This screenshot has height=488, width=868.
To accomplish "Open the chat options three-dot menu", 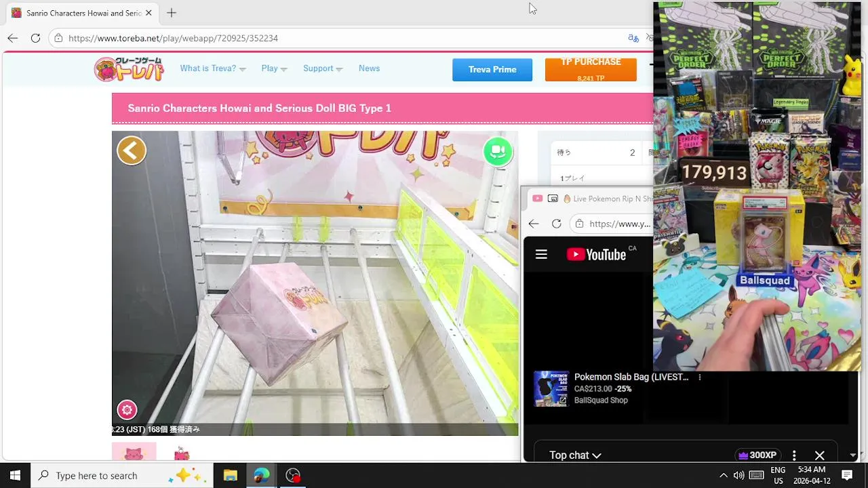I will 794,455.
